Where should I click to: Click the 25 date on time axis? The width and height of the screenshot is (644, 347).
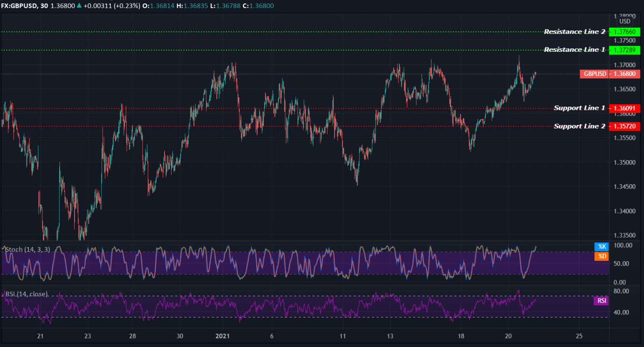point(579,336)
